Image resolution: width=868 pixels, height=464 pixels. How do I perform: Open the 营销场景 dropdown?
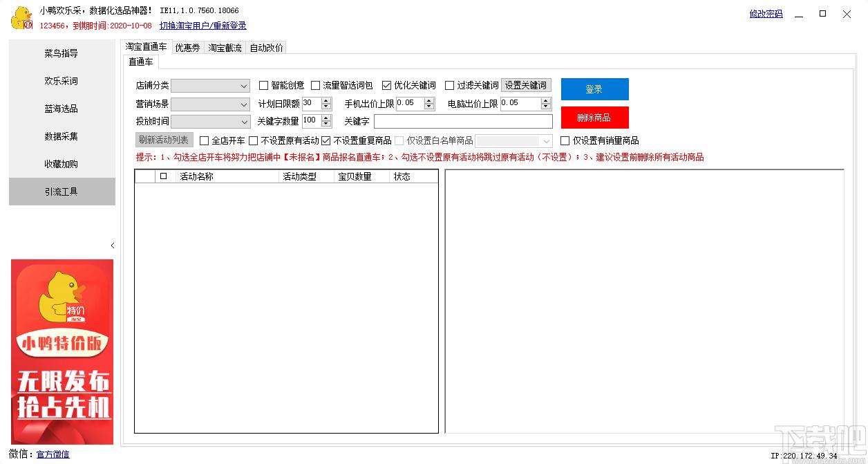pos(211,104)
